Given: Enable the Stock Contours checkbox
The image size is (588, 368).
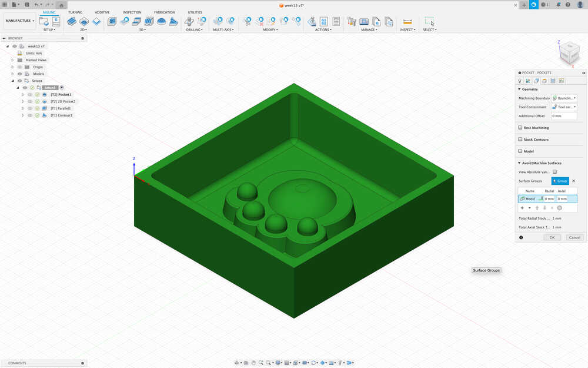Looking at the screenshot, I should pos(520,140).
